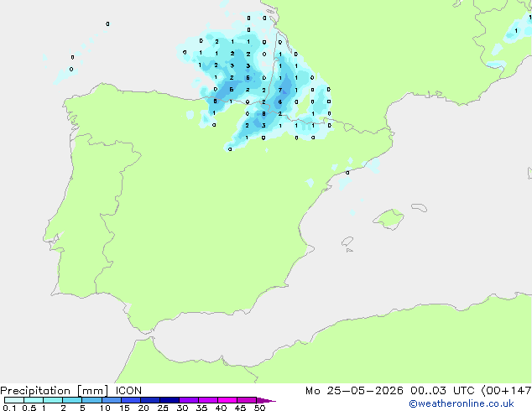Image resolution: width=532 pixels, height=411 pixels.
Task: Click the '25' legend scale label
Action: pyautogui.click(x=163, y=408)
